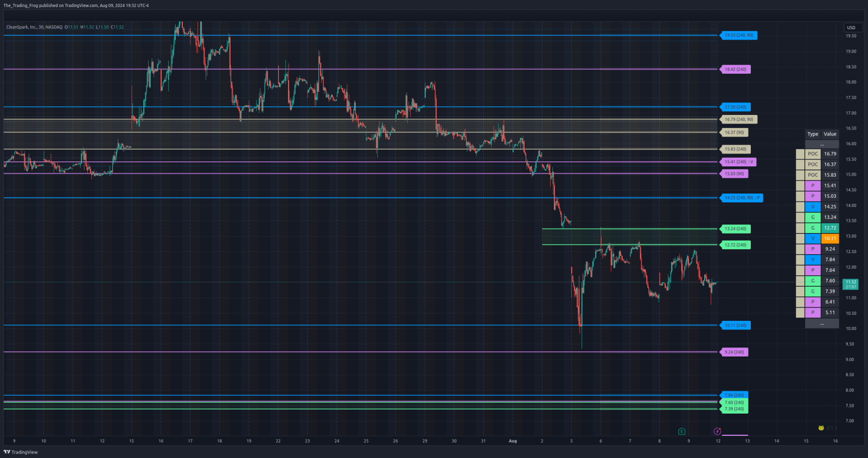Click date axis label 16 at far right

tap(835, 441)
